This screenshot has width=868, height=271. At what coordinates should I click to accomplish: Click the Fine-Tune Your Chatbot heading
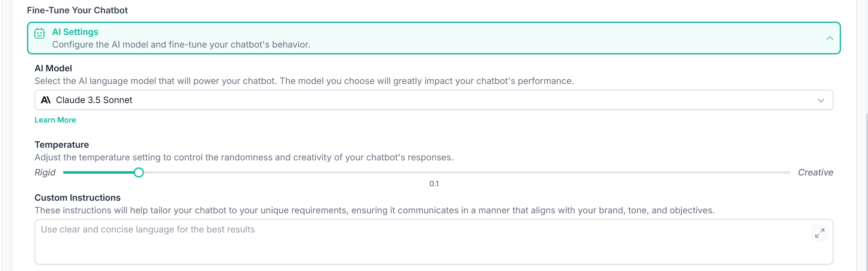click(x=77, y=10)
